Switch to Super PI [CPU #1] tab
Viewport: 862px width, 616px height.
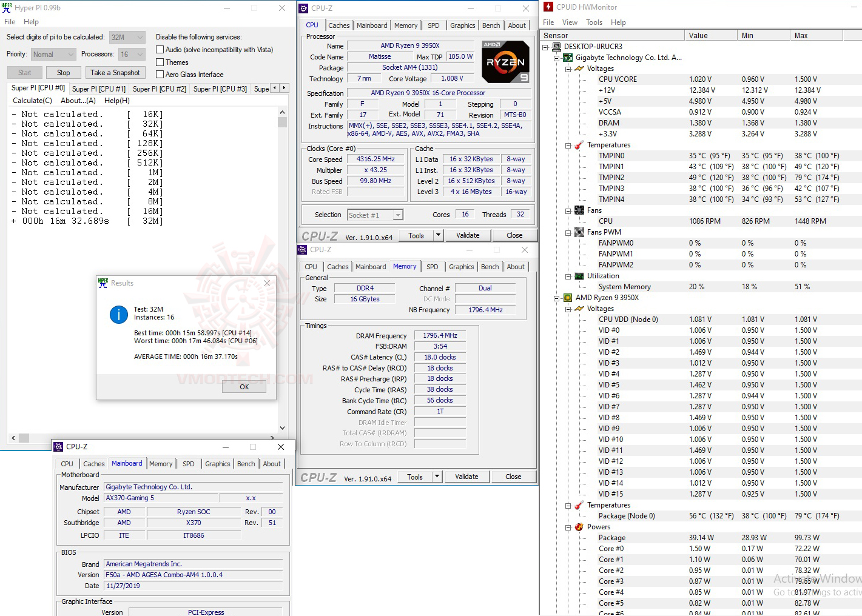[99, 89]
